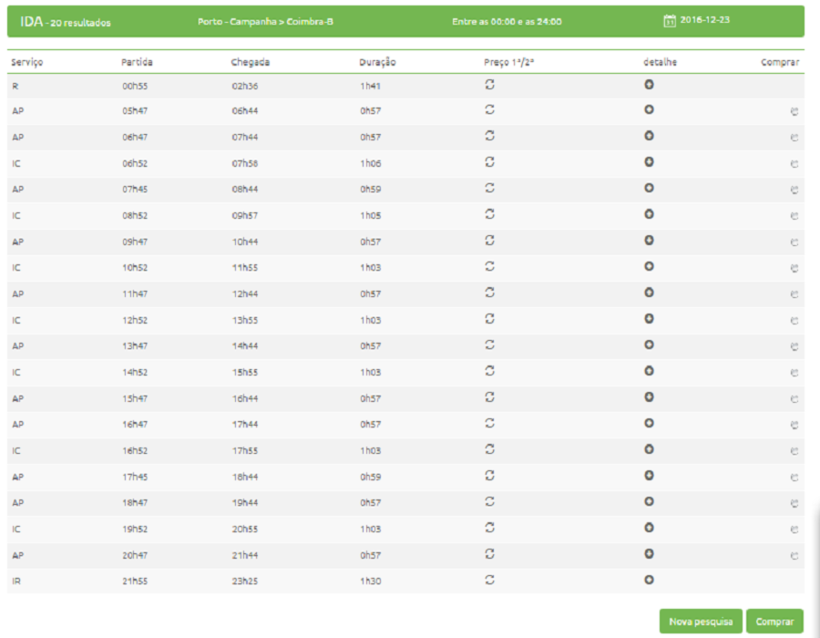820x638 pixels.
Task: Choose 20h47 AP train to buy
Action: (x=794, y=555)
